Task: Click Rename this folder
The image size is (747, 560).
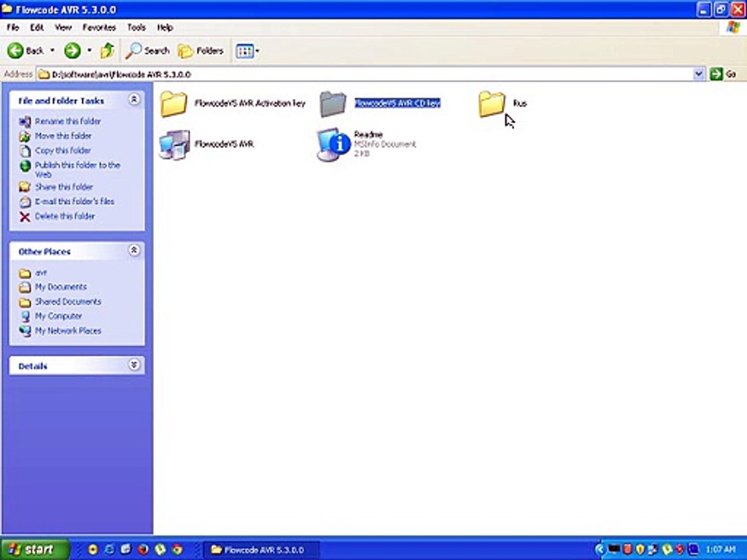Action: (68, 121)
